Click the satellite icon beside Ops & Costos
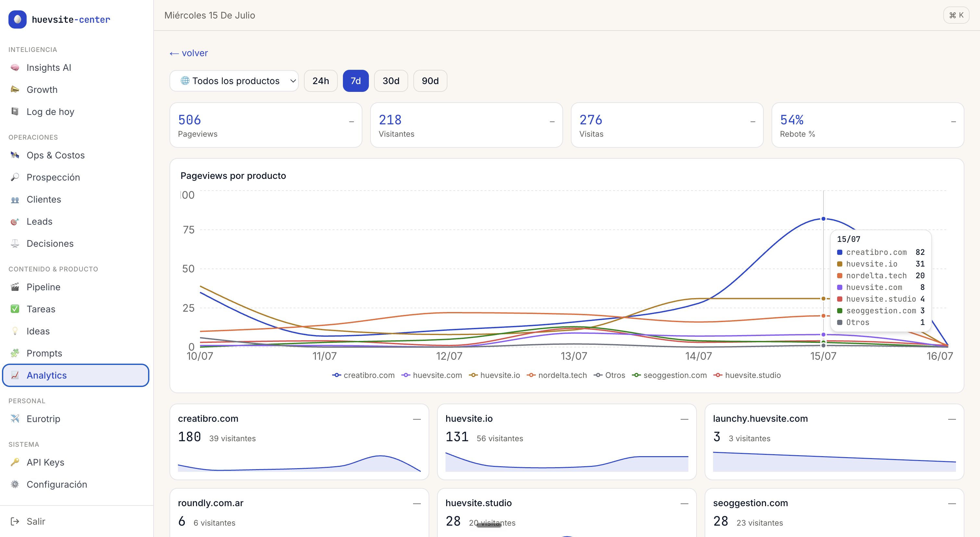This screenshot has width=980, height=537. tap(15, 155)
